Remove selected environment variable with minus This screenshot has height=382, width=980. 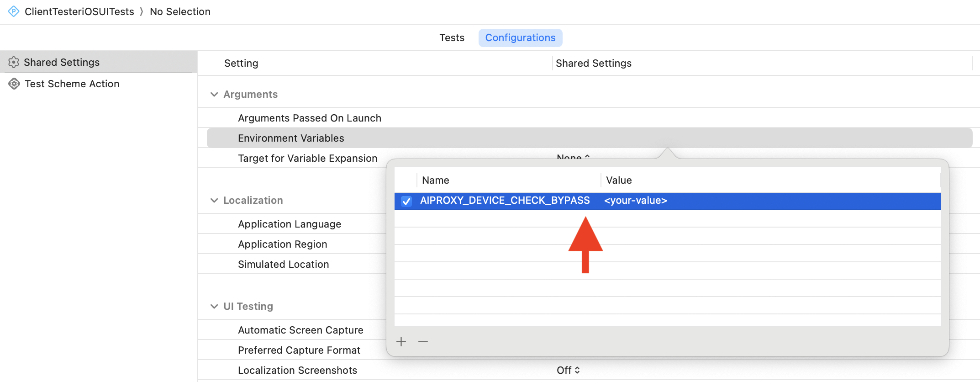(423, 341)
